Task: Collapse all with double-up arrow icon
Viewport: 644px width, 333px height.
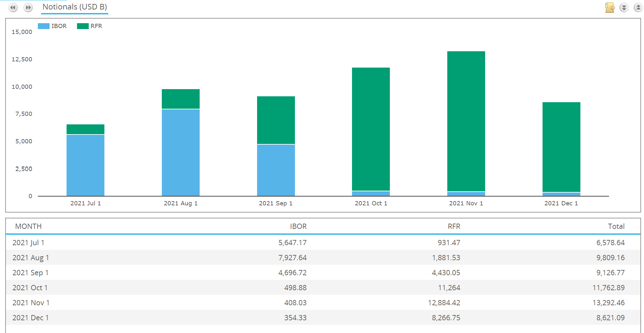Action: [638, 8]
